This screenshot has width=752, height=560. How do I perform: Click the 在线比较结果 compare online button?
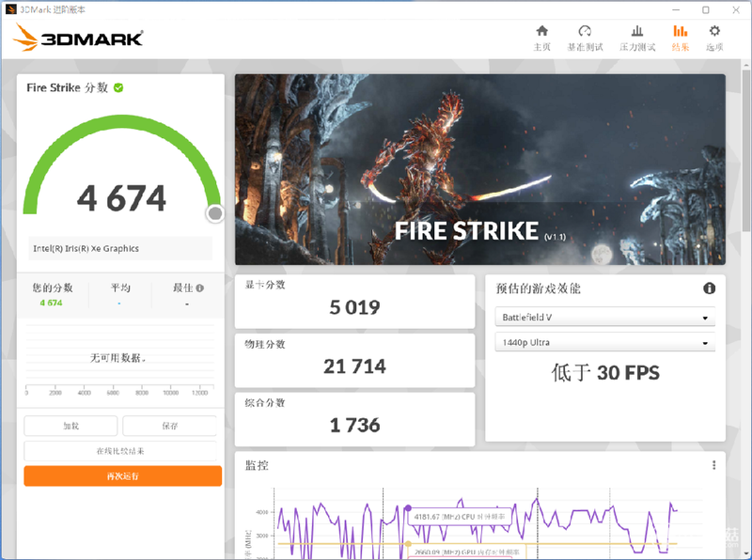(120, 451)
